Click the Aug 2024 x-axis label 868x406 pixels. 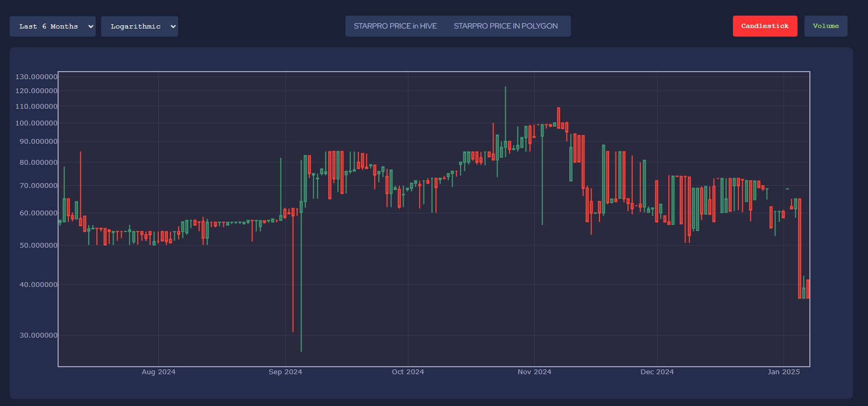pos(158,372)
